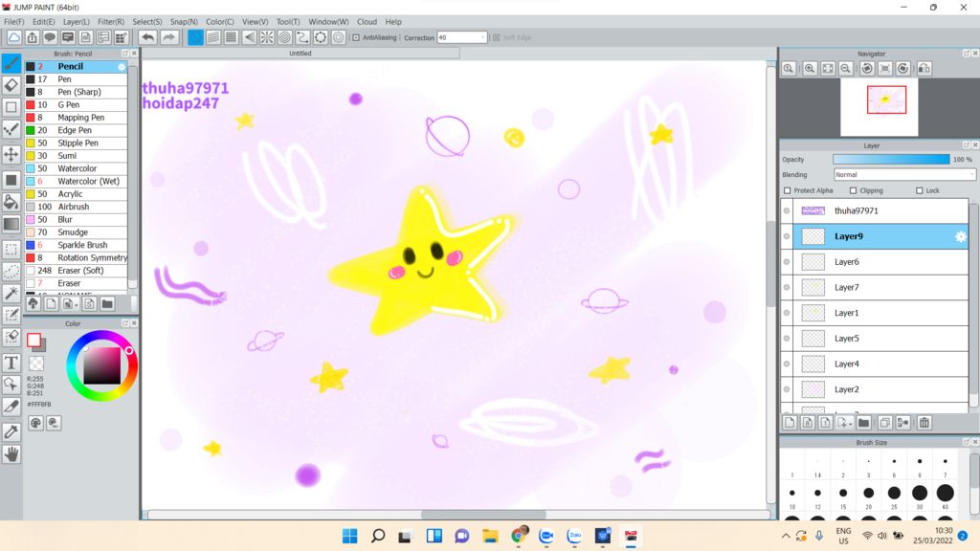Pick brush size 40 dot
The image size is (980, 551).
pyautogui.click(x=945, y=493)
